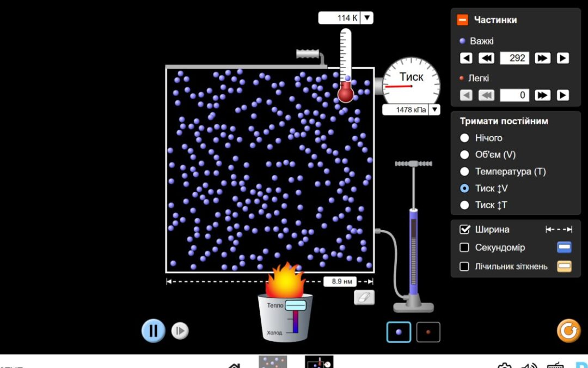The height and width of the screenshot is (368, 588).
Task: Click the container lid handle
Action: coord(309,54)
